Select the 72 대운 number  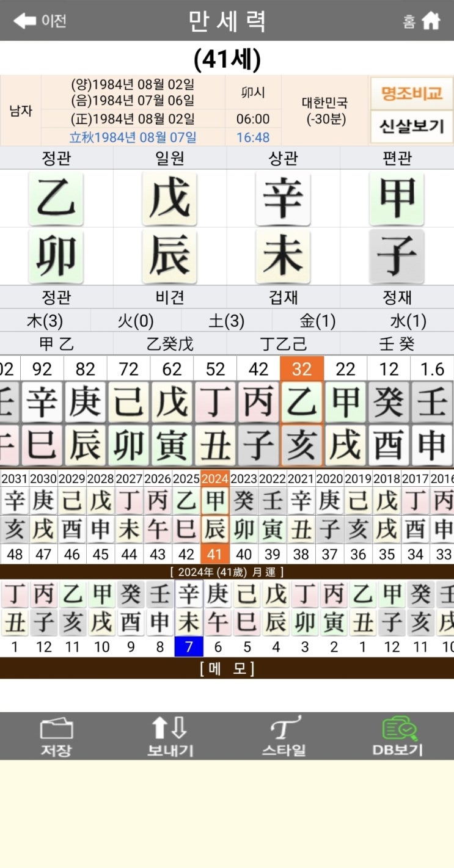128,368
